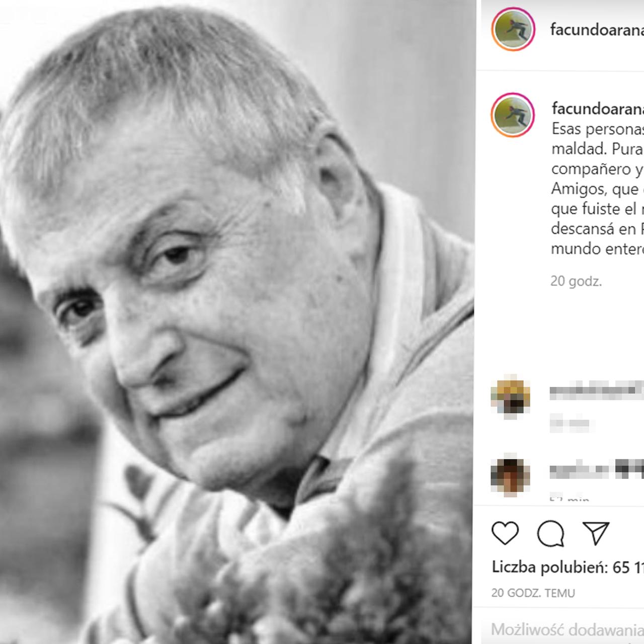Image resolution: width=644 pixels, height=644 pixels.
Task: Open the 20 godz. caption timestamp
Action: (x=576, y=281)
